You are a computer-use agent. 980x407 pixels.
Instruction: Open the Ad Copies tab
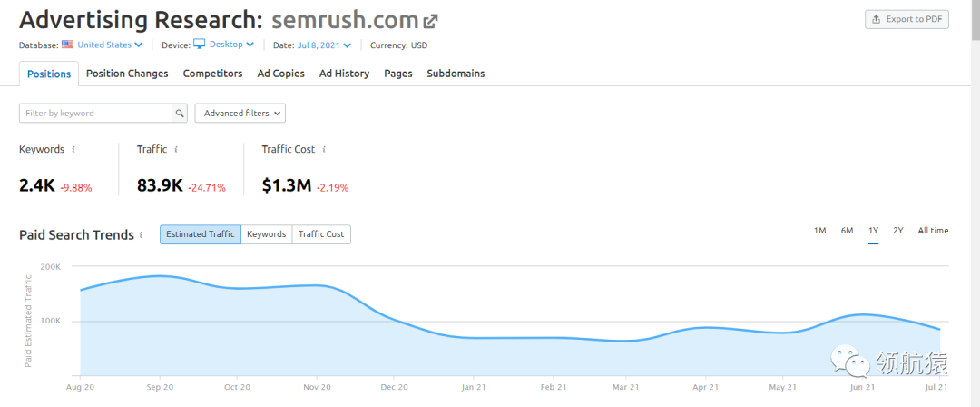(x=280, y=74)
